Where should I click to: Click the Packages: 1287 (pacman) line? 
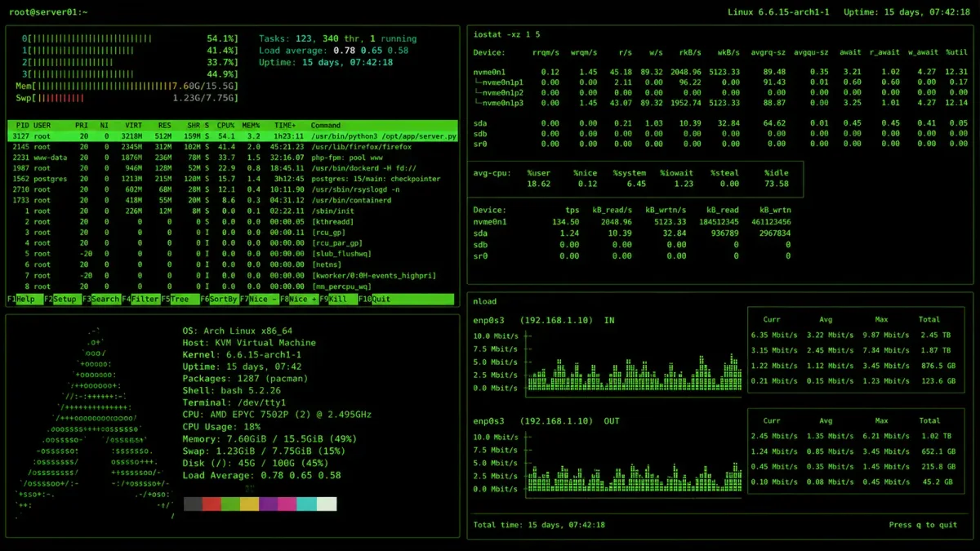click(x=245, y=379)
